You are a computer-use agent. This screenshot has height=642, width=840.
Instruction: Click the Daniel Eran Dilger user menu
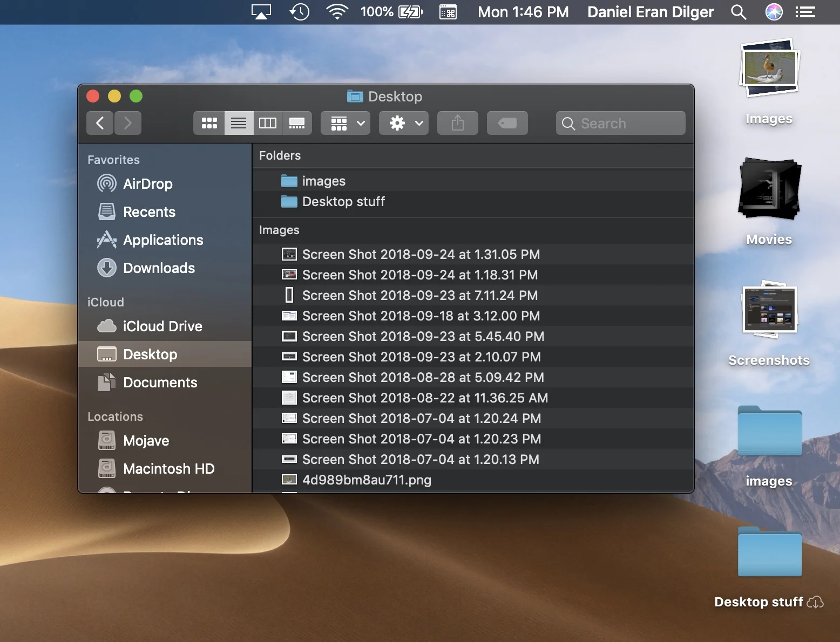pos(651,12)
